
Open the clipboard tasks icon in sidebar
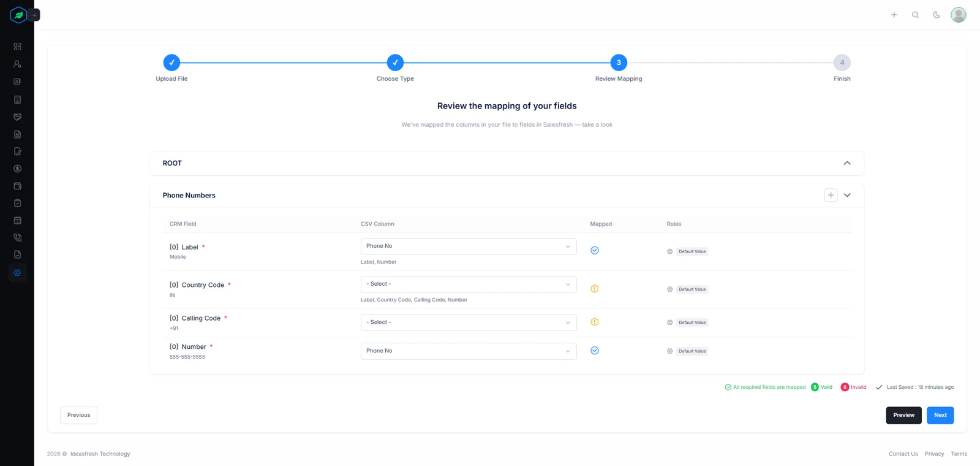click(x=17, y=203)
